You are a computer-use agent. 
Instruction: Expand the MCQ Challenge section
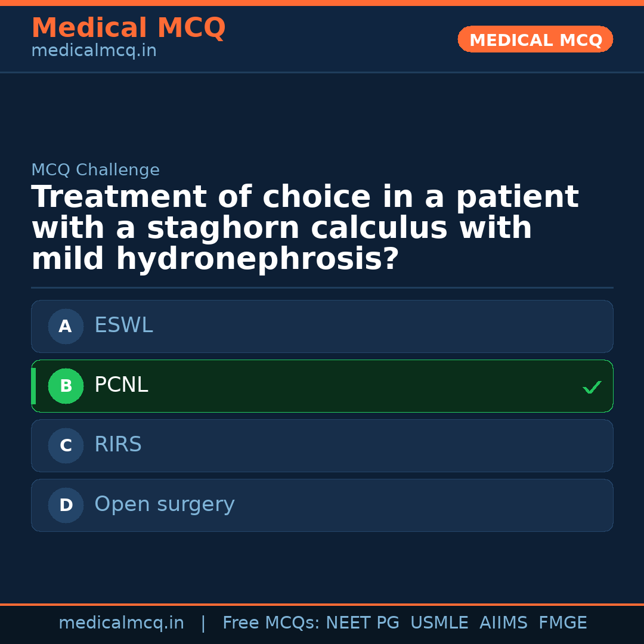coord(95,170)
